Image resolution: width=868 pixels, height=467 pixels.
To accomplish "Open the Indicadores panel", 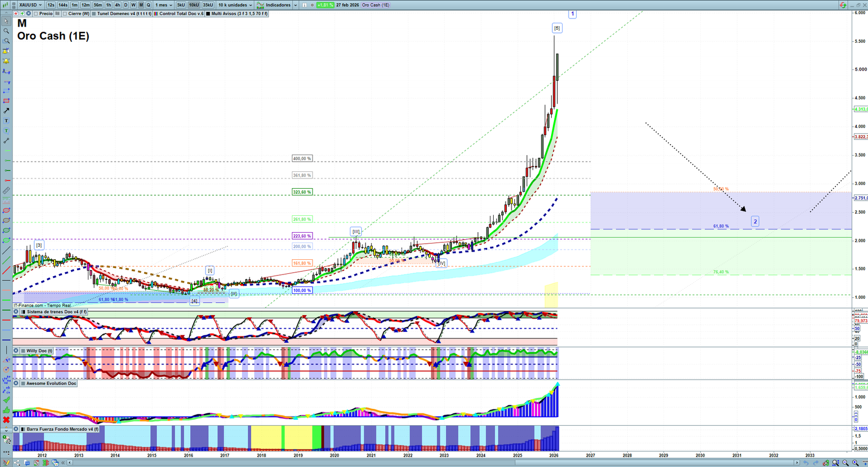I will tap(278, 5).
